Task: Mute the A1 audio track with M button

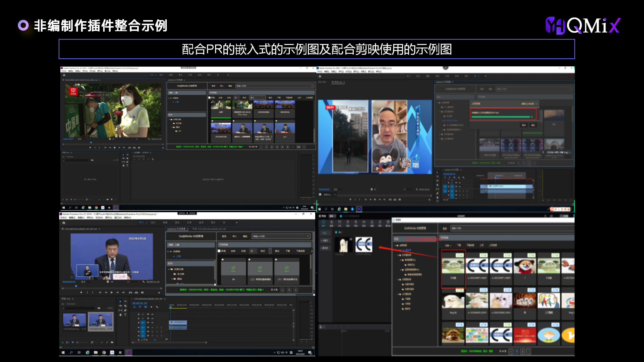Action: (152, 327)
